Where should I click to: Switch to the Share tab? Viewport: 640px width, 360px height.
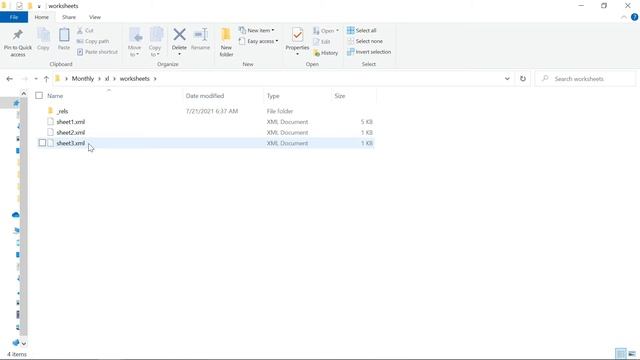(69, 17)
